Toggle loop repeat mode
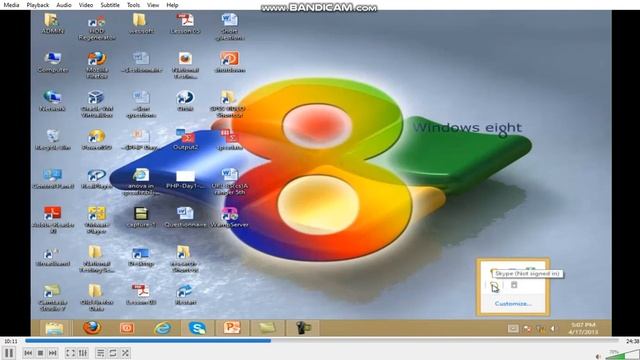640x360 pixels. (x=113, y=353)
